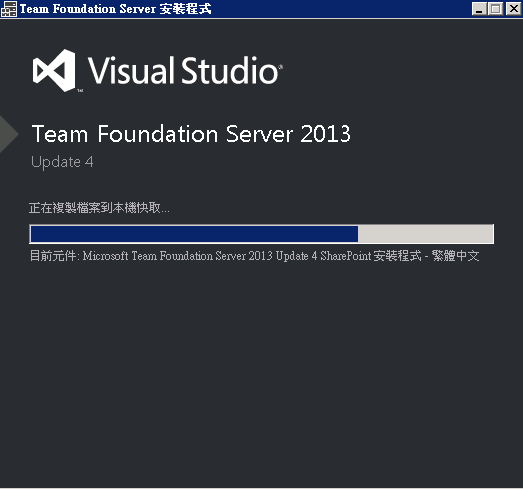Click the gray arrow shape at left edge
523x489 pixels.
click(9, 134)
